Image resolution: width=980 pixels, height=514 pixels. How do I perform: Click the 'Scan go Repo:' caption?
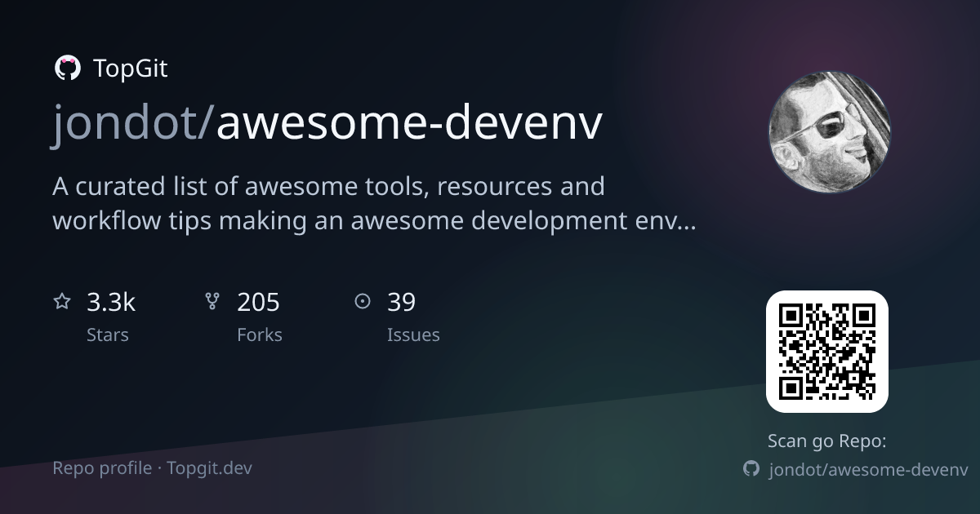click(x=827, y=441)
